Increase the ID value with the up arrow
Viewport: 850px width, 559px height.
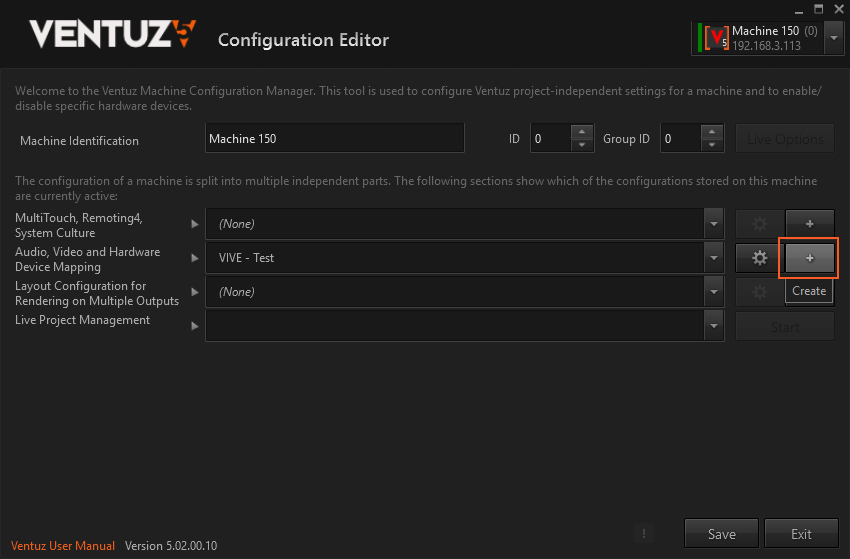[582, 132]
